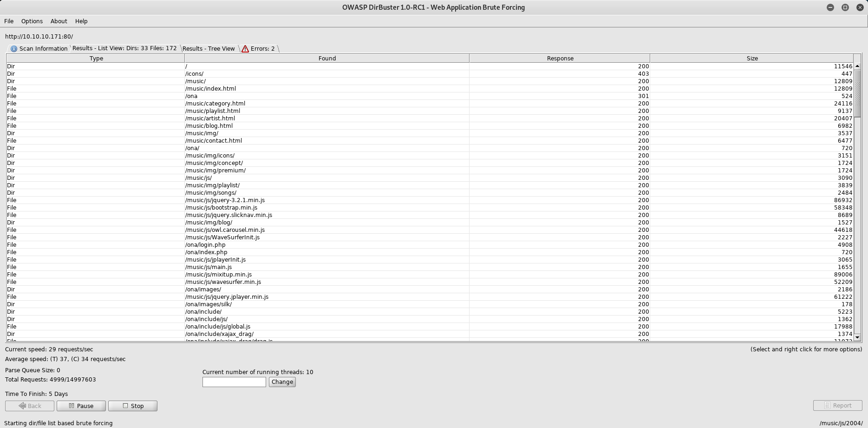Screen dimensions: 868x428
Task: Focus the thread count input field
Action: pos(234,382)
